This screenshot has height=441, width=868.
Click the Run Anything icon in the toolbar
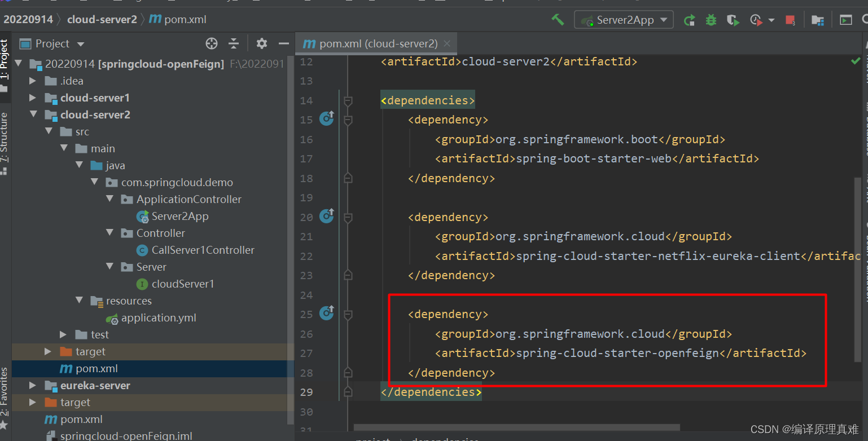click(845, 20)
